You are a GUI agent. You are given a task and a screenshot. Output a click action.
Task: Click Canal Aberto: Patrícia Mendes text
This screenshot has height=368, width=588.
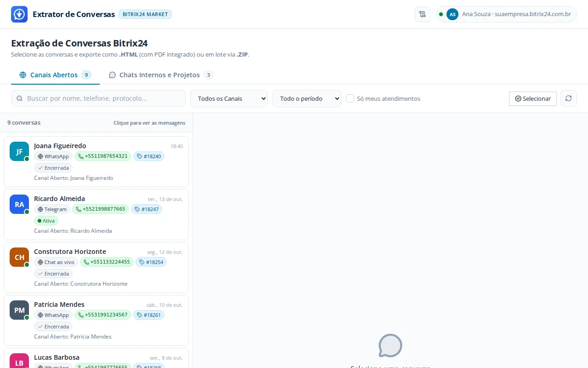pyautogui.click(x=73, y=337)
